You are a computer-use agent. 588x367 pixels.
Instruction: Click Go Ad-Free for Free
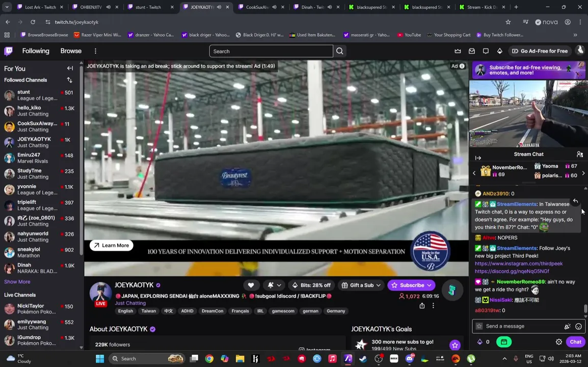pyautogui.click(x=540, y=51)
